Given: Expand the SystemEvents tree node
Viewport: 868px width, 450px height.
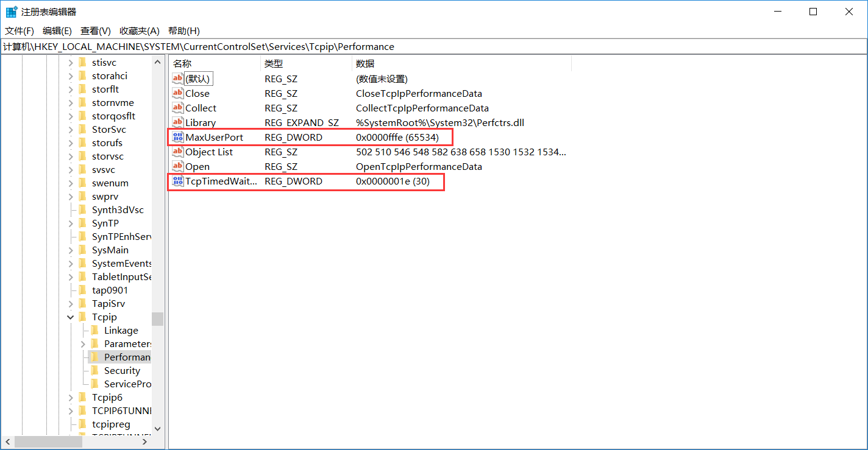Looking at the screenshot, I should 71,263.
